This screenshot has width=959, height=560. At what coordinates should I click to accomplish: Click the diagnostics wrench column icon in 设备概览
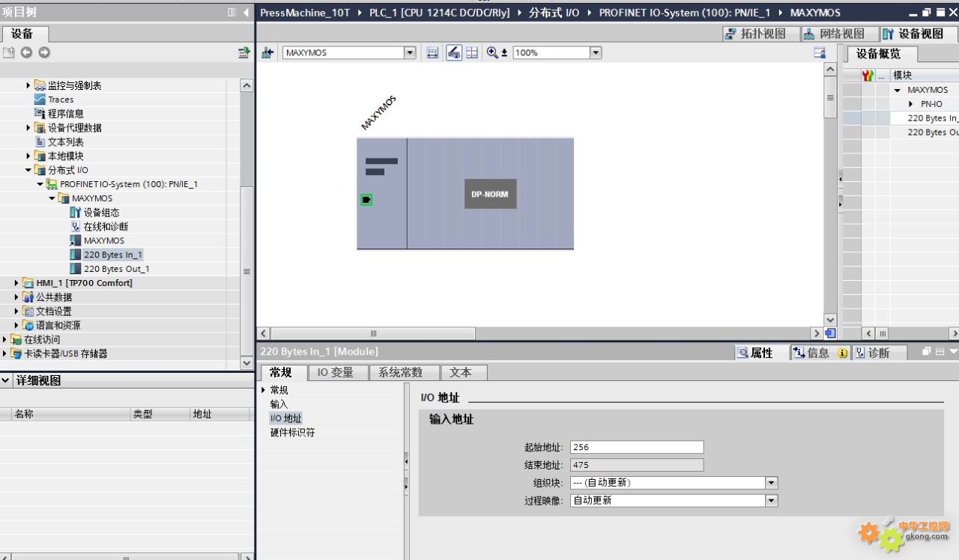point(868,76)
